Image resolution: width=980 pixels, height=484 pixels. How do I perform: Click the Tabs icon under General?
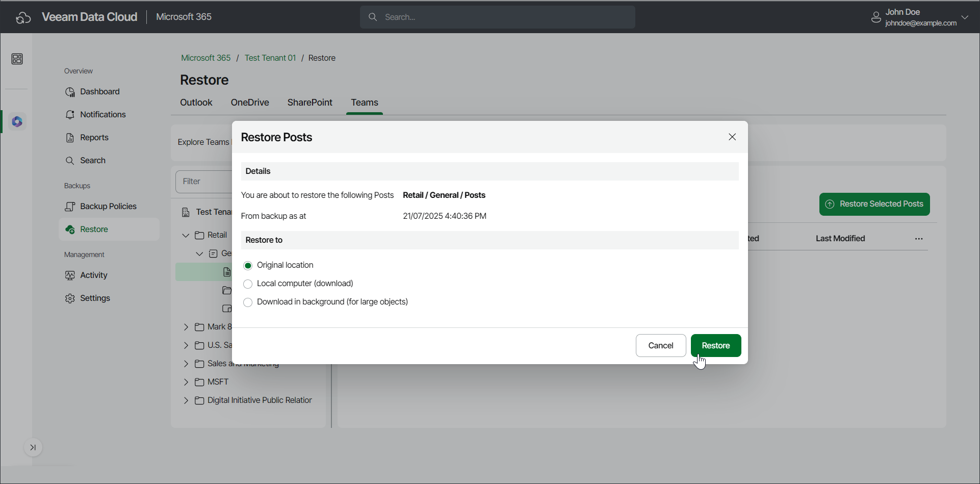click(x=227, y=309)
